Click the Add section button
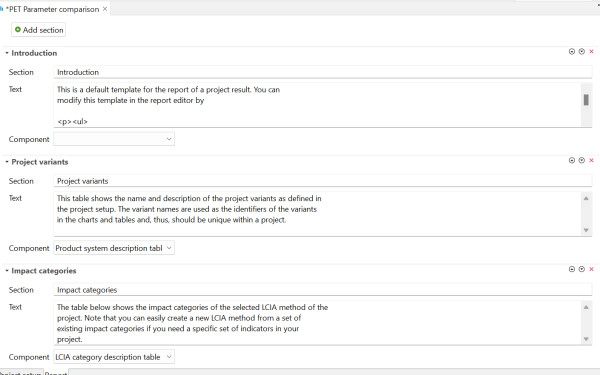The height and width of the screenshot is (375, 600). coord(39,30)
